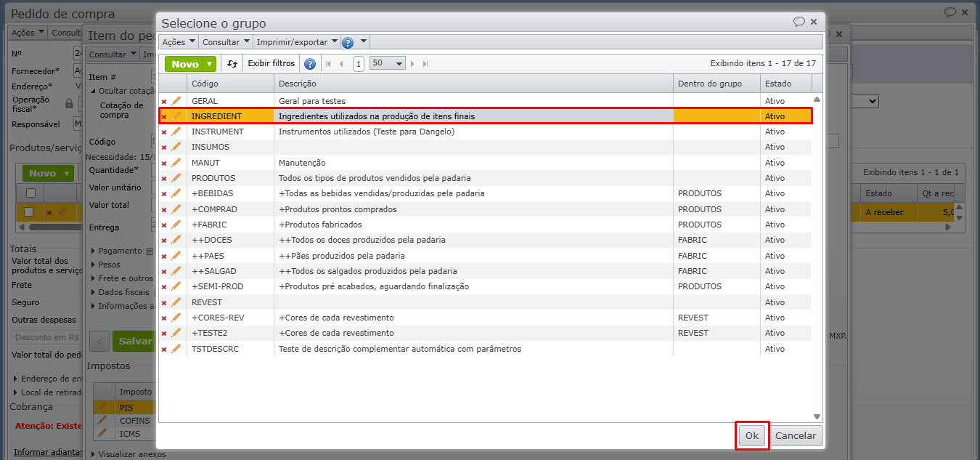This screenshot has width=980, height=460.
Task: Change page size dropdown showing 50
Action: point(387,63)
